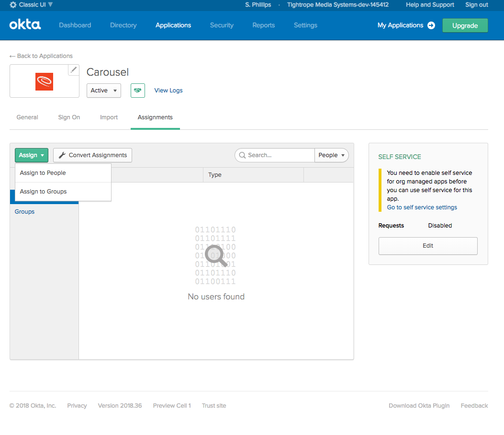Open View Logs

(168, 91)
